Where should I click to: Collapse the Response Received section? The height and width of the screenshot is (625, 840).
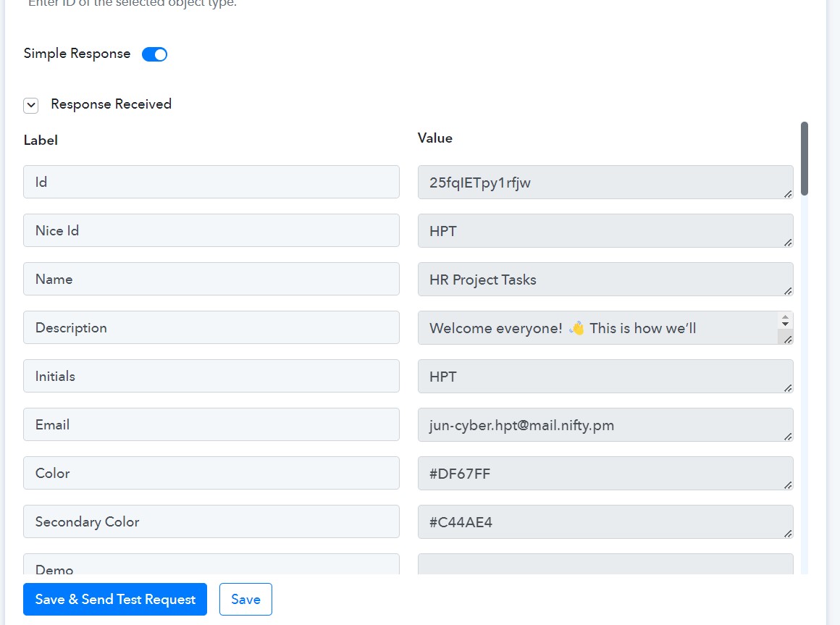pyautogui.click(x=31, y=105)
